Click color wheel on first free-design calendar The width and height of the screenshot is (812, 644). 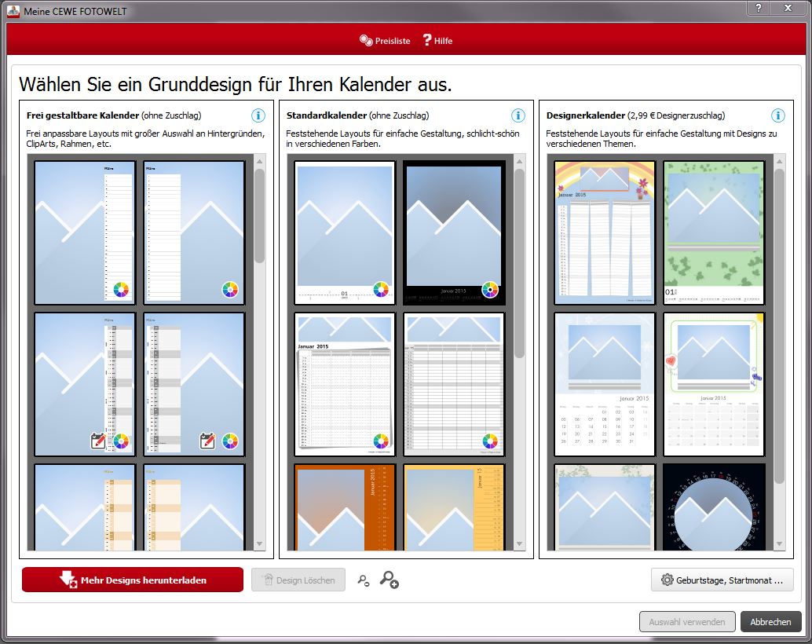click(121, 290)
